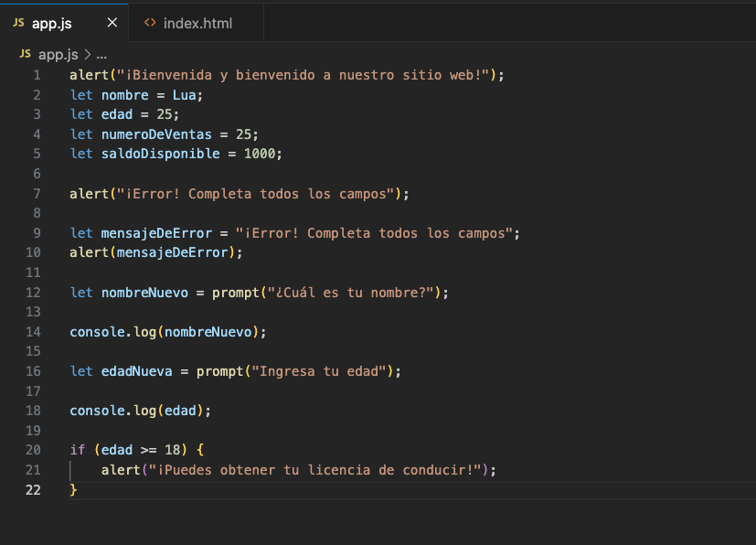Click the string "¡Puedes obtener tu licencia de conducir!"
756x545 pixels.
[314, 470]
